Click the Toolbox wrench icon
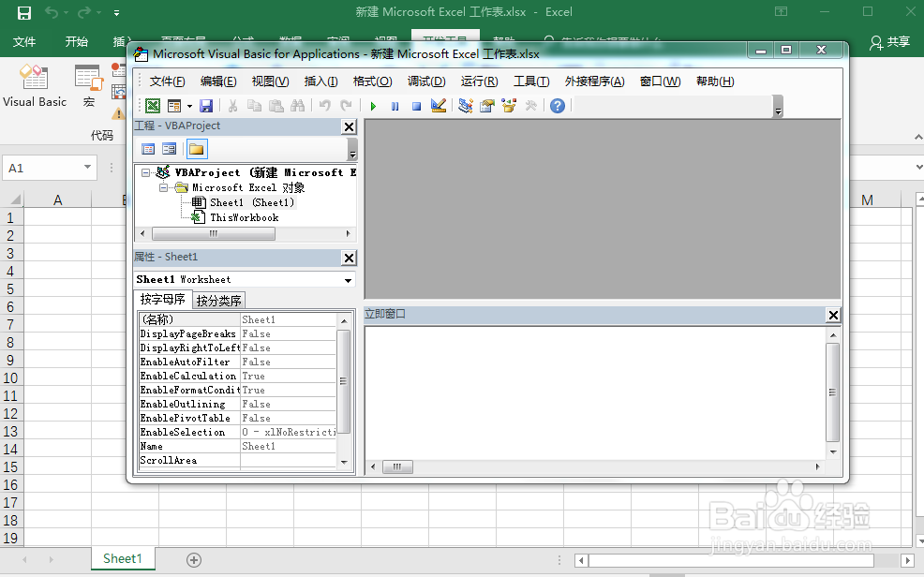This screenshot has width=924, height=577. 531,106
